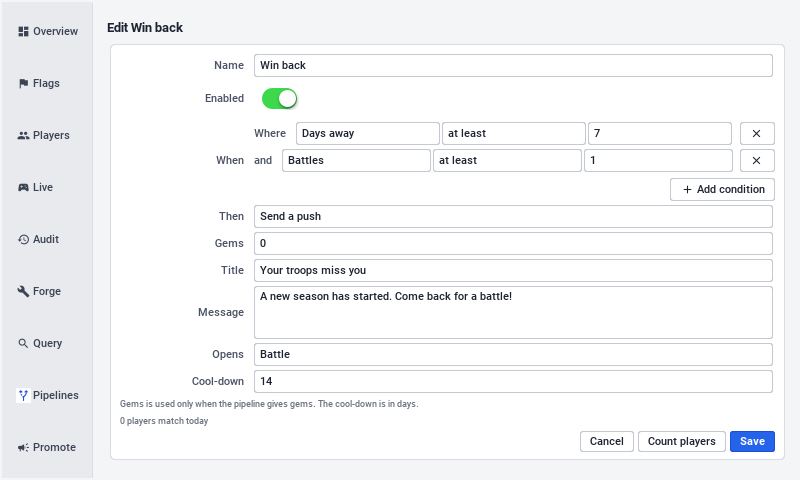Click the 'Edit Win back' heading
Screen dimensions: 800x480
pos(145,28)
